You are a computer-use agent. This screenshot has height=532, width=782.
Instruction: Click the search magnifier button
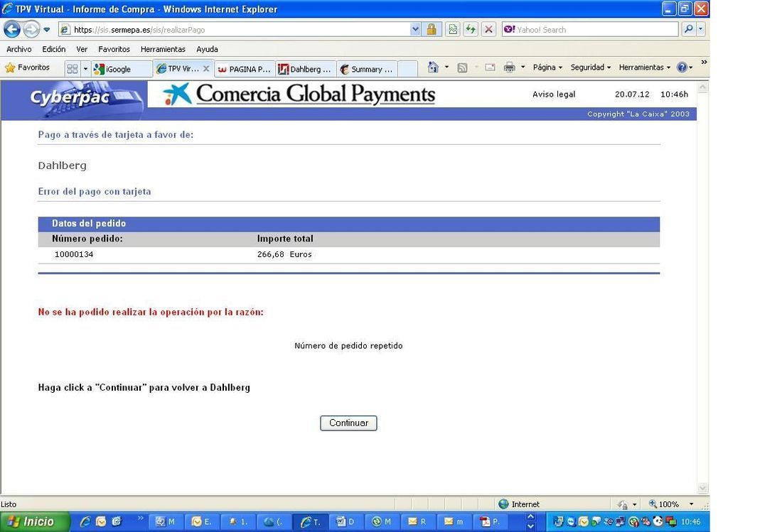689,29
